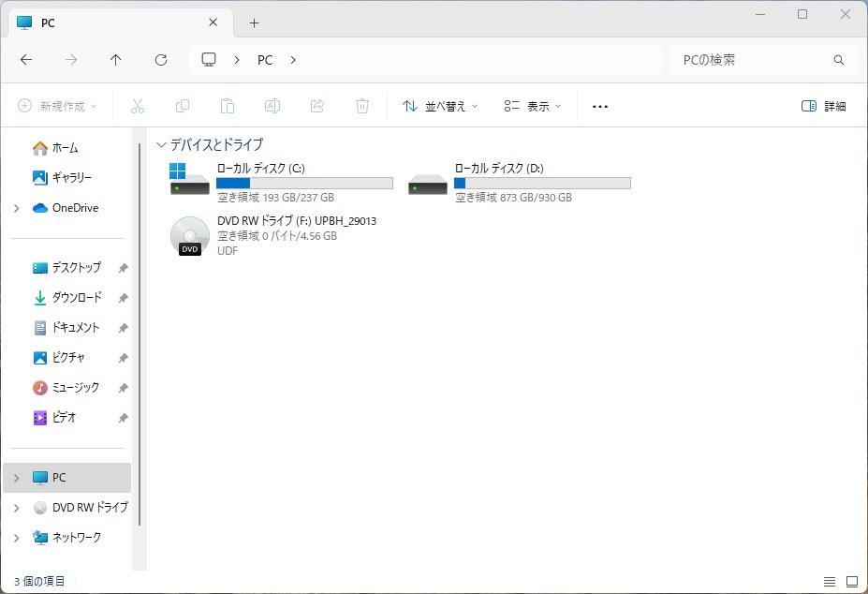Open chevron after PC in address bar
The width and height of the screenshot is (868, 594).
[x=293, y=60]
